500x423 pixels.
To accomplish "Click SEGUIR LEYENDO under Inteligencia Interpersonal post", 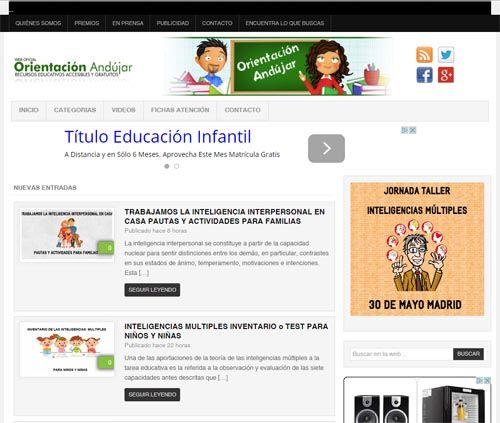I will (x=152, y=290).
